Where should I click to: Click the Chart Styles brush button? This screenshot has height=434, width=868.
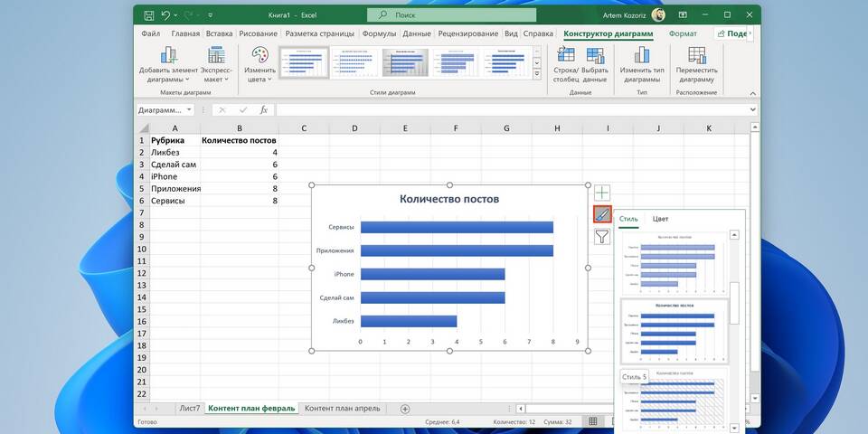pyautogui.click(x=602, y=215)
